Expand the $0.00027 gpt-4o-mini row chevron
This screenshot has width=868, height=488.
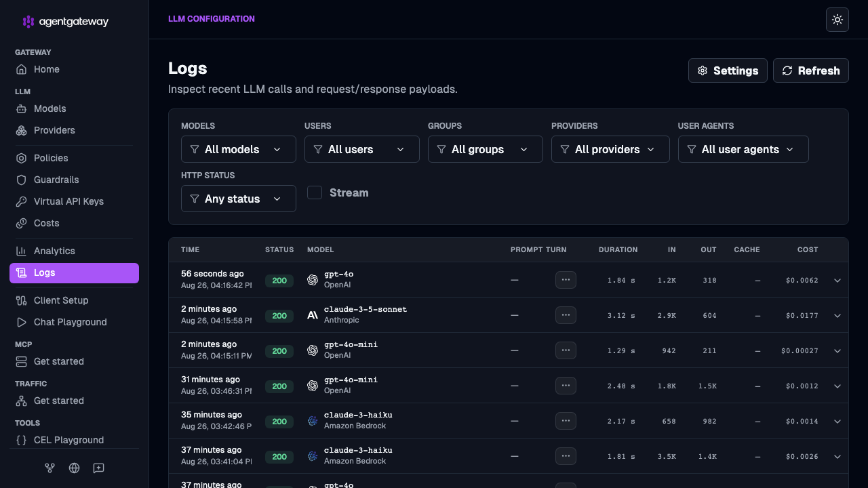pyautogui.click(x=837, y=351)
